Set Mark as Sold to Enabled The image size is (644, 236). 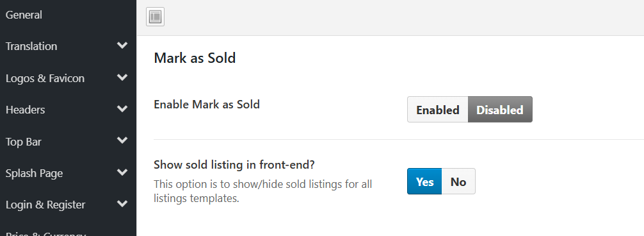point(437,110)
